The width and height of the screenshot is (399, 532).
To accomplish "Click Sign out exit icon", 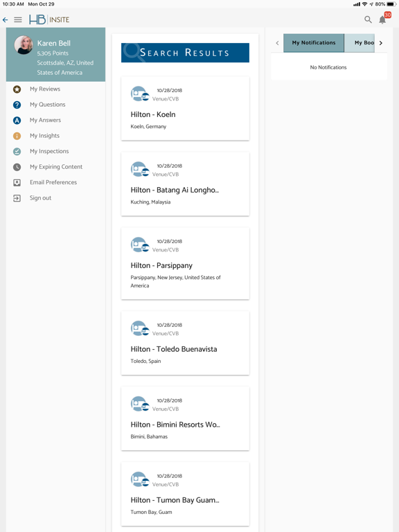I will click(17, 198).
